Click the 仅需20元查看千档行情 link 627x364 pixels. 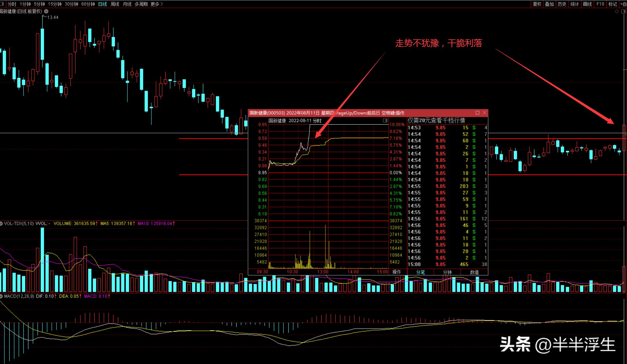(436, 120)
